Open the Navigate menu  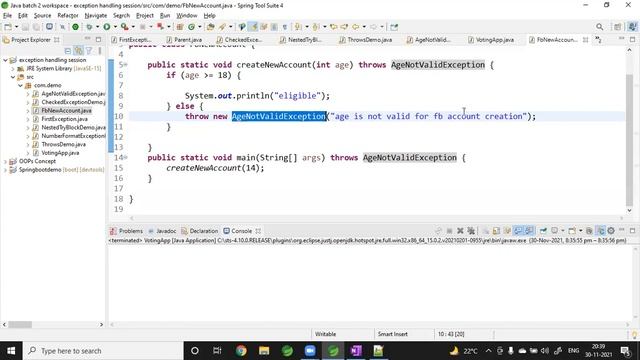tap(96, 16)
